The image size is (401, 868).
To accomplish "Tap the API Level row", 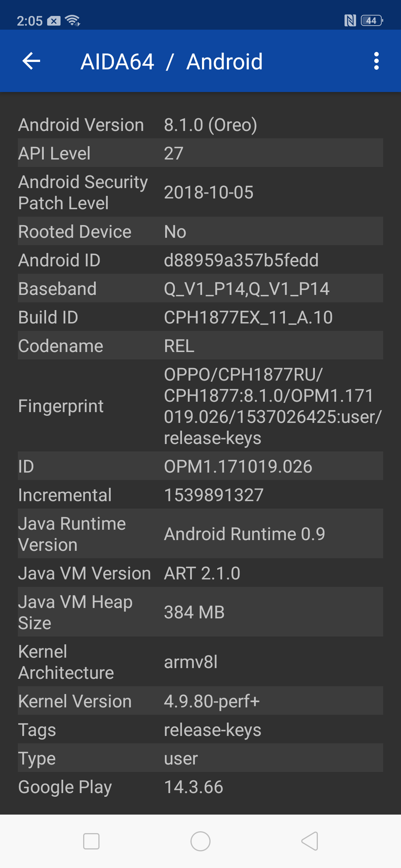I will 200,153.
